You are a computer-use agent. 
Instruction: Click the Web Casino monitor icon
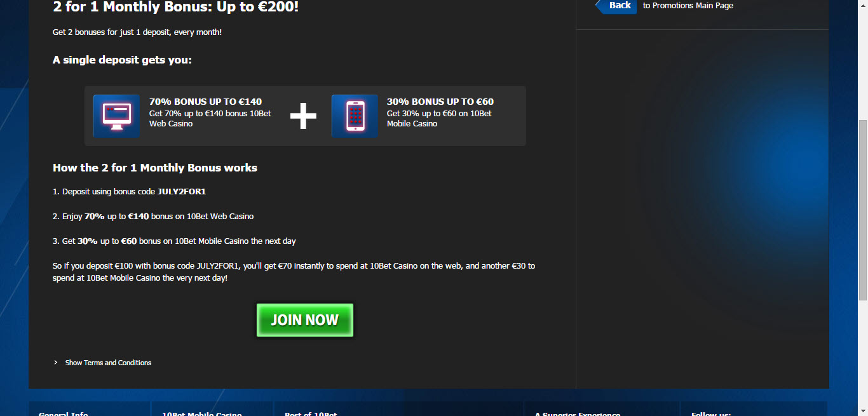(x=116, y=116)
